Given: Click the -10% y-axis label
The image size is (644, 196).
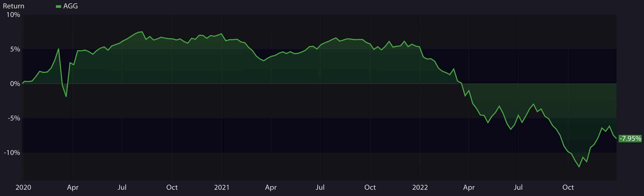Looking at the screenshot, I should tap(12, 153).
